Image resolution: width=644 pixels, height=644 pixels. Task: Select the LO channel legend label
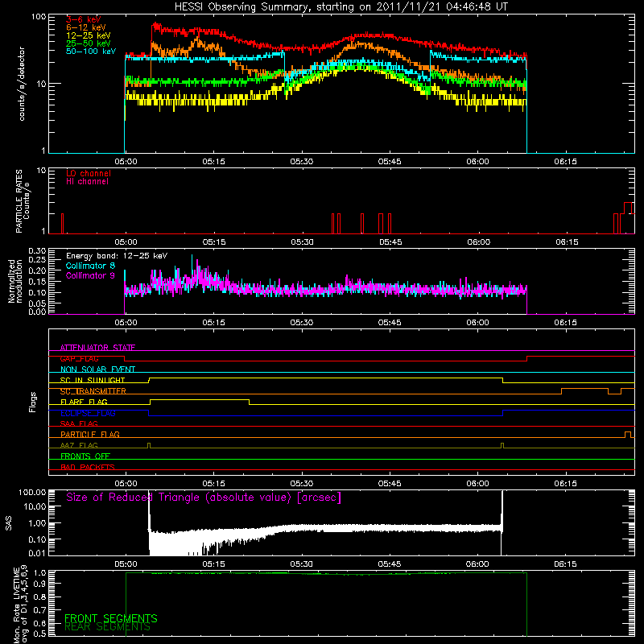click(89, 174)
